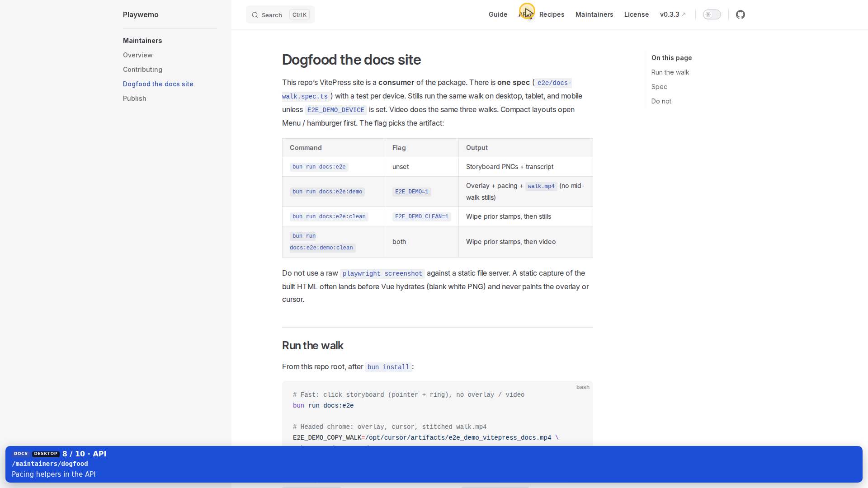
Task: Click the 'bash' code block label
Action: [x=582, y=387]
